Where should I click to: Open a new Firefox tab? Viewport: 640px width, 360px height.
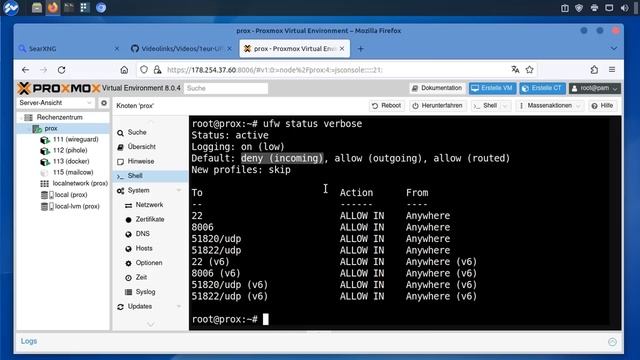click(x=360, y=49)
